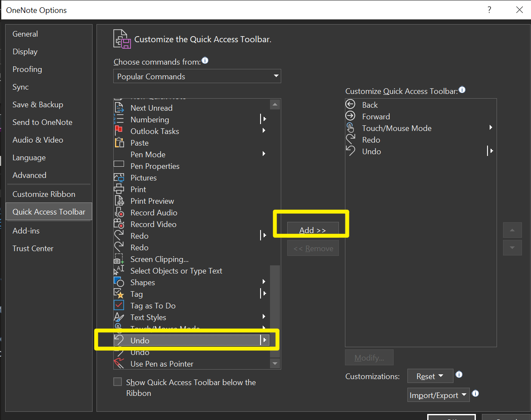The height and width of the screenshot is (420, 531).
Task: Expand the Shapes submenu arrow
Action: coord(264,282)
